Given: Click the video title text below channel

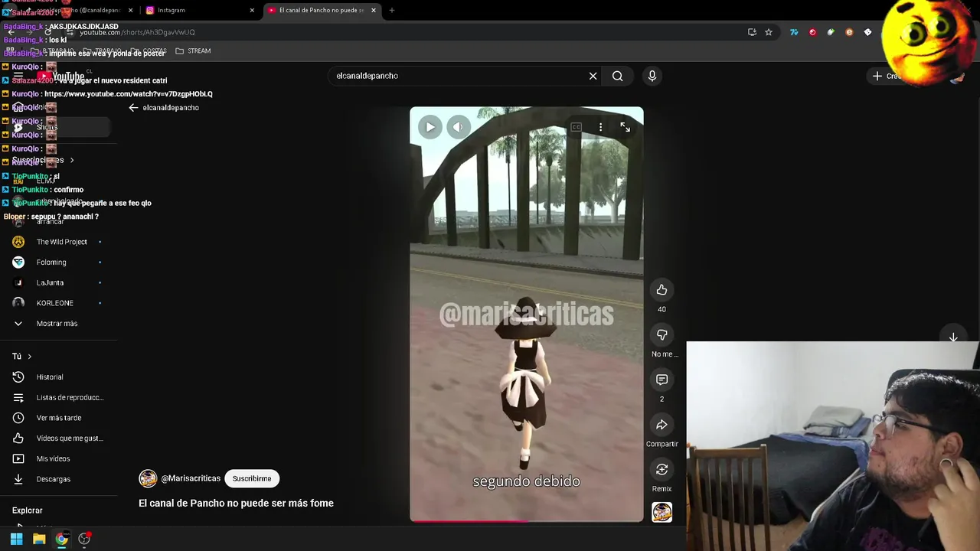Looking at the screenshot, I should pos(236,504).
